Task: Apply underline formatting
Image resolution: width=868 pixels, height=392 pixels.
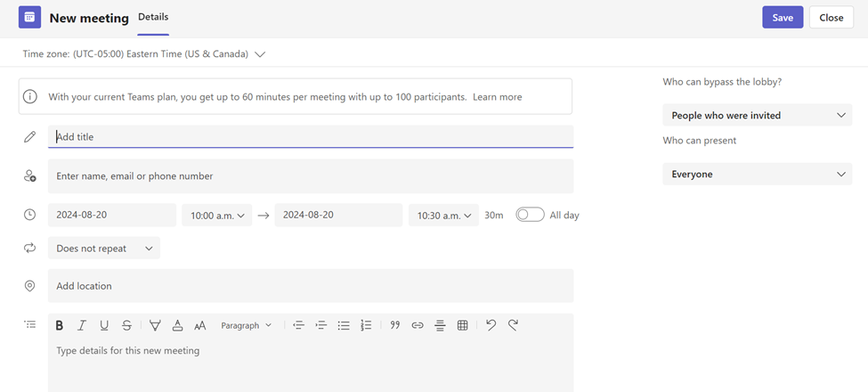Action: [x=104, y=326]
